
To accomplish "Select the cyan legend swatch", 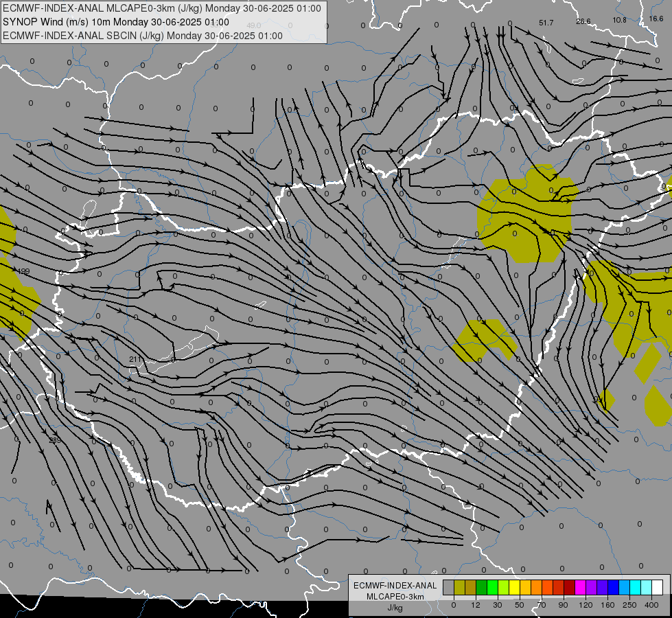I will coord(635,587).
